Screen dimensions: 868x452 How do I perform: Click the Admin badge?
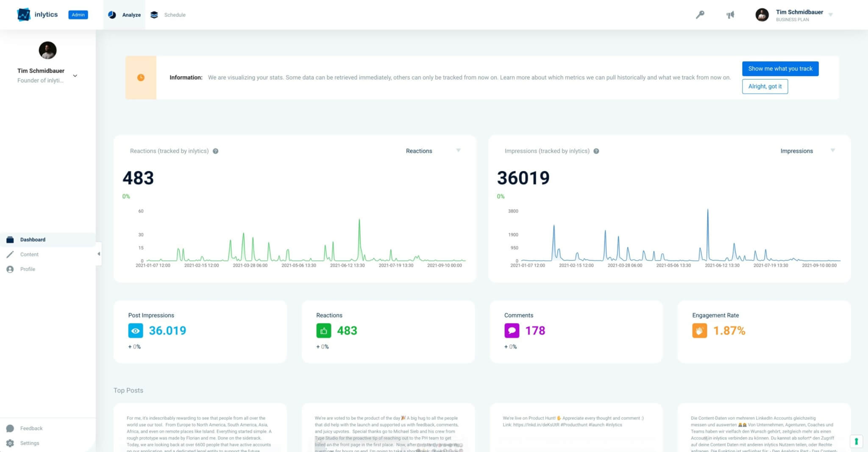tap(78, 15)
